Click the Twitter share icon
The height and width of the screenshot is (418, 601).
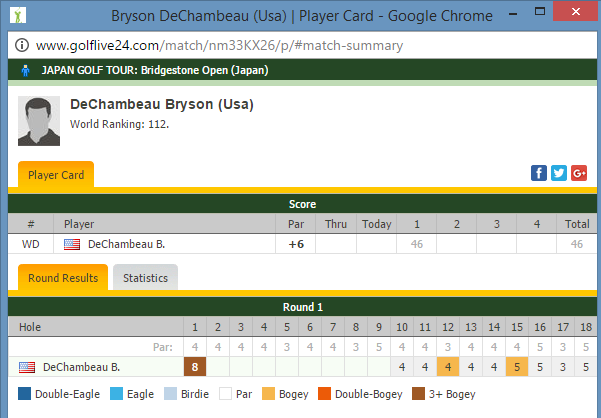pyautogui.click(x=559, y=173)
